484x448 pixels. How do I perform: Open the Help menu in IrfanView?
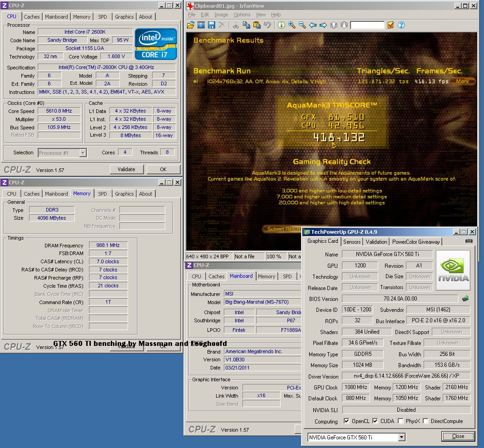tap(276, 15)
